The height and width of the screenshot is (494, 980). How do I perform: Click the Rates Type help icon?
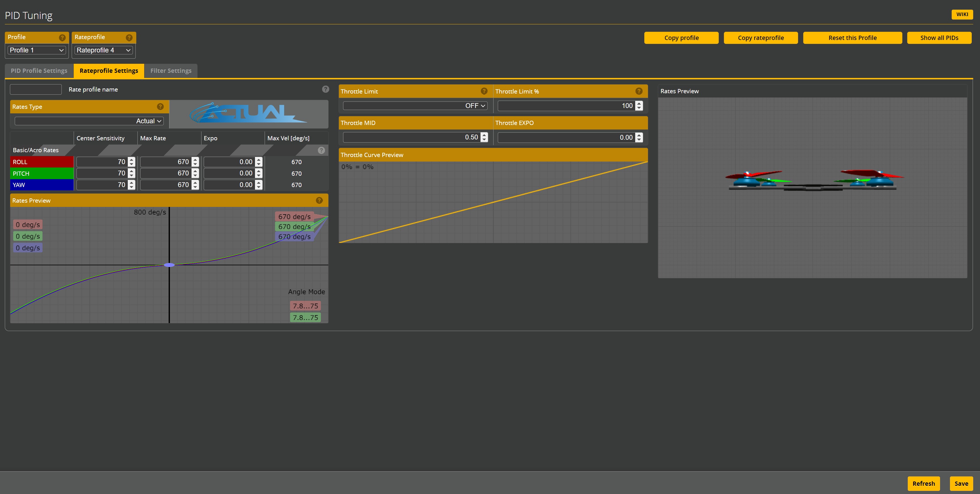pyautogui.click(x=160, y=107)
